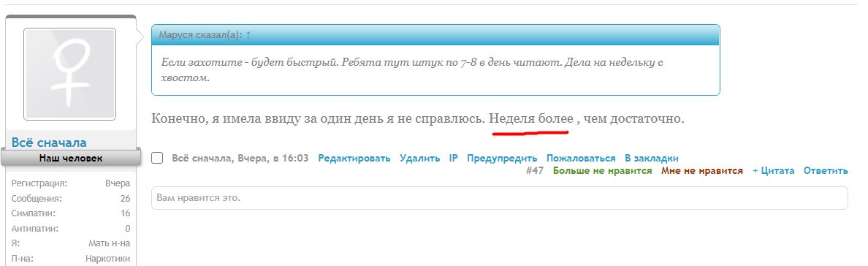Jump to quoted post via arrow after Маруся сказал(а)
Image resolution: width=868 pixels, height=266 pixels.
point(248,35)
